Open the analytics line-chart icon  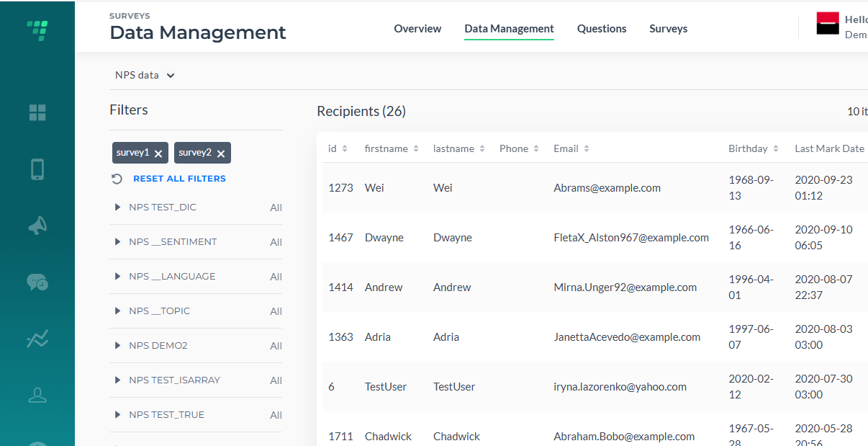(37, 339)
